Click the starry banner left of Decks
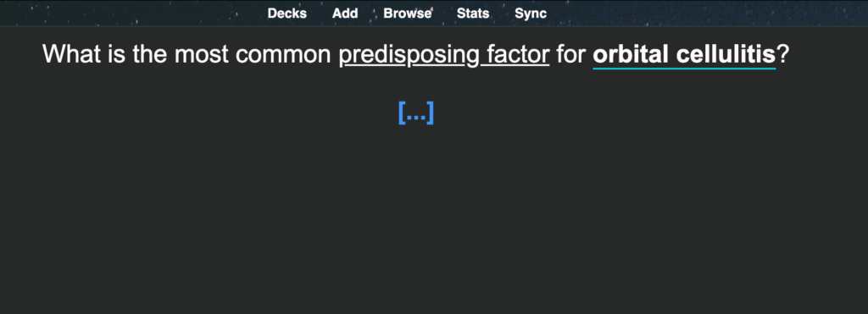This screenshot has width=868, height=314. point(133,13)
